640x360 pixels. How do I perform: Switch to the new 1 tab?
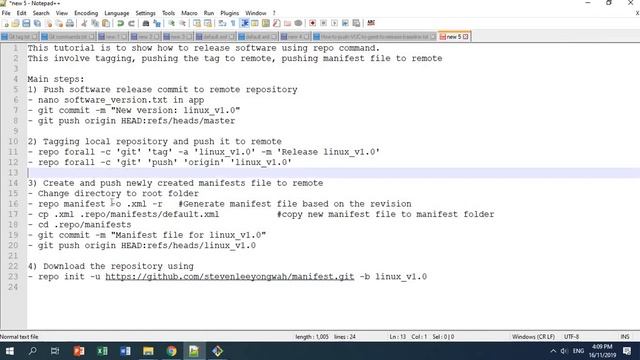pos(112,37)
